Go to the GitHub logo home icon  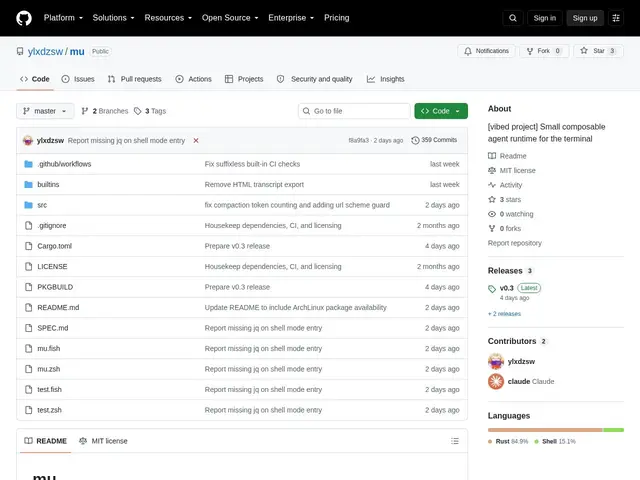pos(24,18)
